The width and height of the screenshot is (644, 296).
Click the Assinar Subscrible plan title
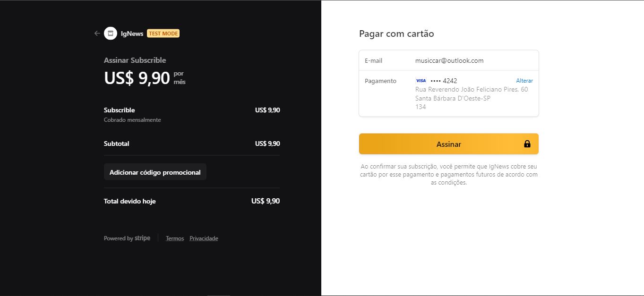(x=135, y=60)
